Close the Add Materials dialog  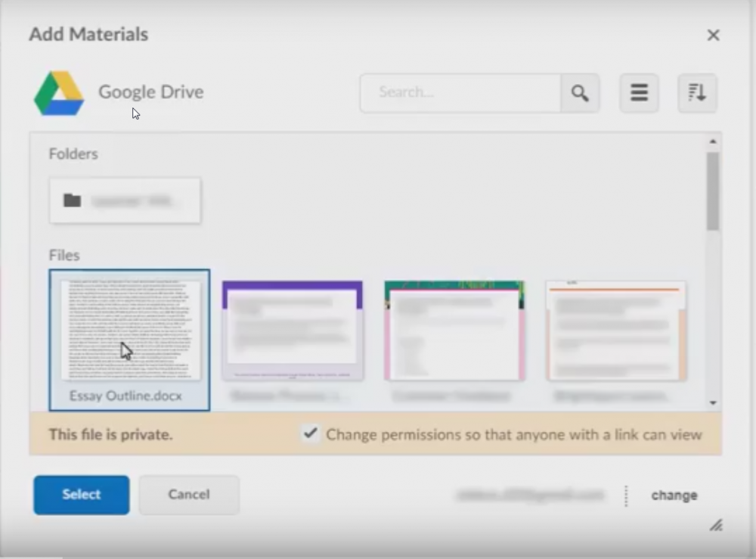[x=713, y=35]
